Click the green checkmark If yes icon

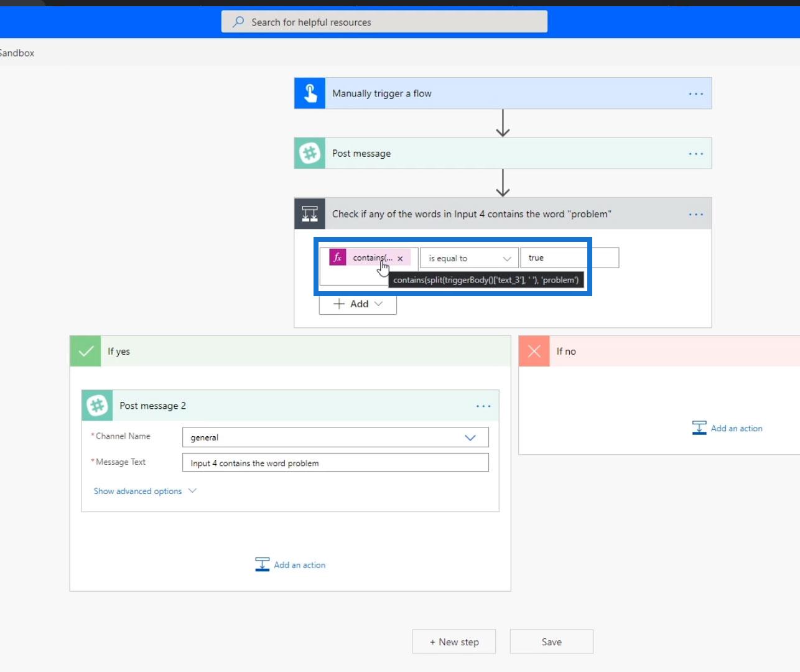86,351
